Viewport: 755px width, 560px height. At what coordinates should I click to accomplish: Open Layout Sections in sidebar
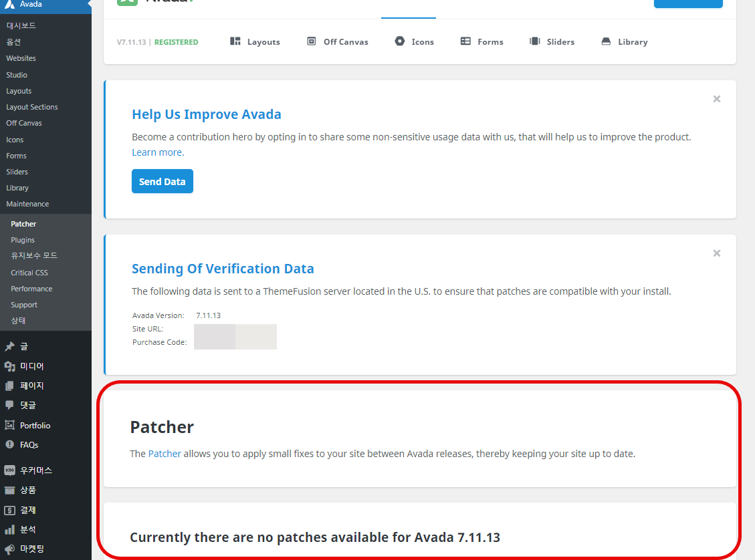[x=32, y=107]
